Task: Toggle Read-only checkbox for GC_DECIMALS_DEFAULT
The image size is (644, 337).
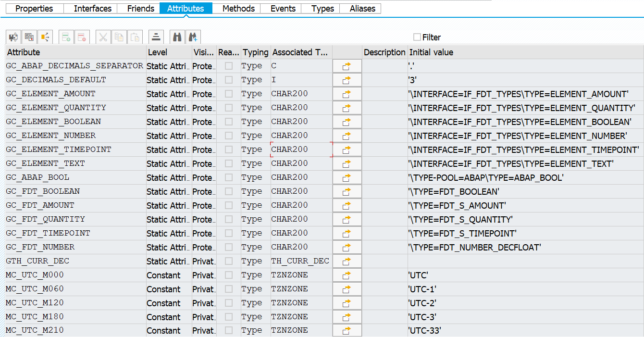Action: pyautogui.click(x=229, y=80)
